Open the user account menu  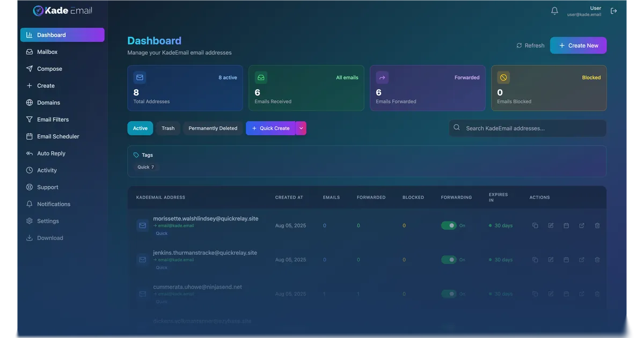[x=584, y=11]
